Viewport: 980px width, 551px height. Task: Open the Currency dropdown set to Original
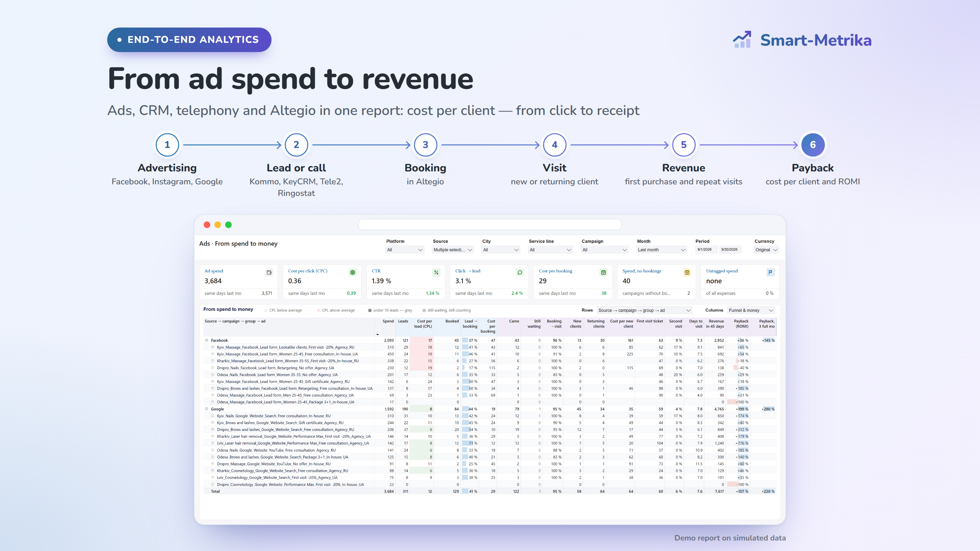click(x=766, y=250)
